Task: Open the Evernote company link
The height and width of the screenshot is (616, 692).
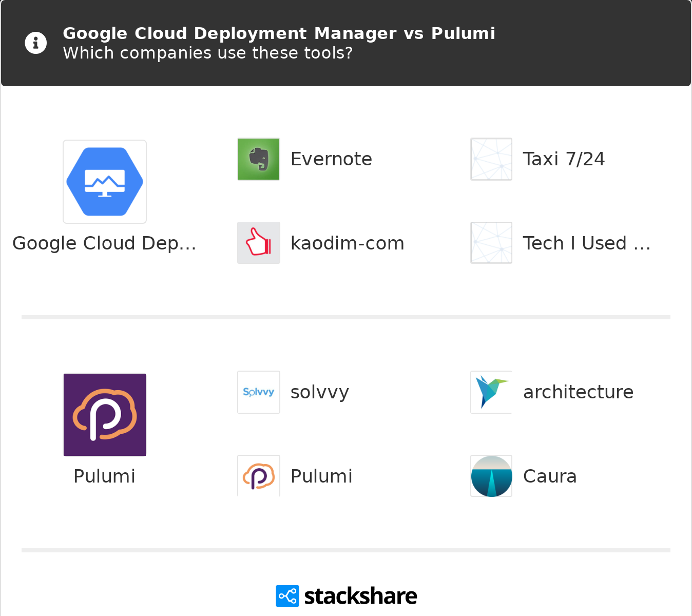Action: click(x=331, y=159)
